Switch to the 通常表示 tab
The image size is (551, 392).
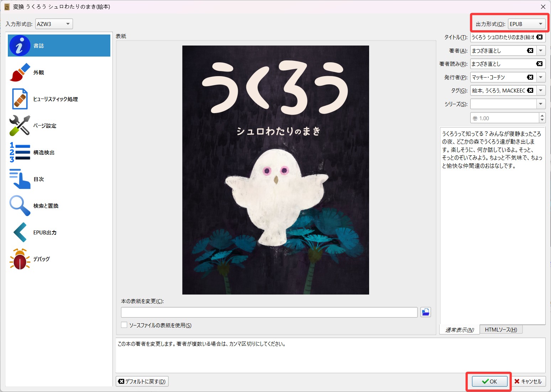460,330
